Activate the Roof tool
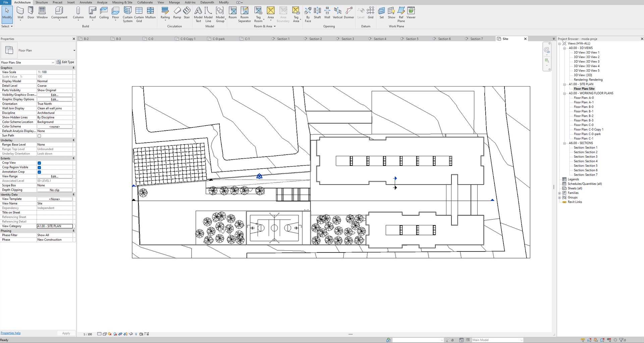 coord(93,13)
